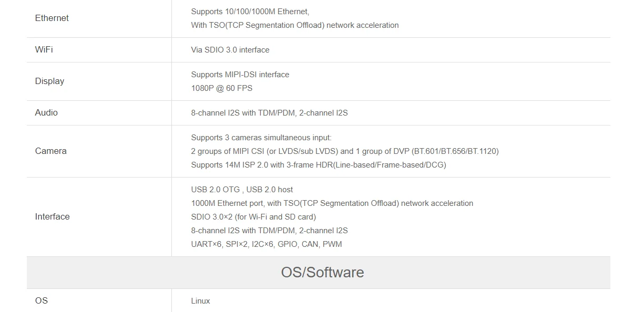644x312 pixels.
Task: Click the Camera row label
Action: [50, 151]
